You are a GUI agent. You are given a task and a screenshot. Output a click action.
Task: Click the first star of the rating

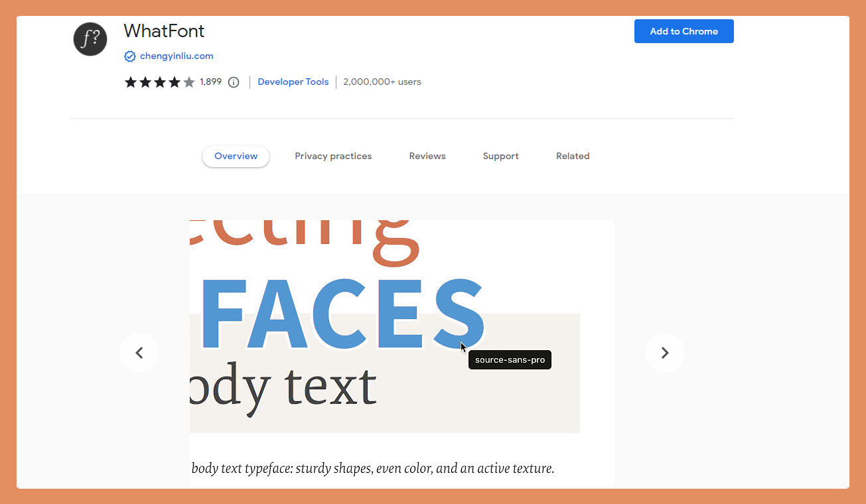(x=130, y=82)
